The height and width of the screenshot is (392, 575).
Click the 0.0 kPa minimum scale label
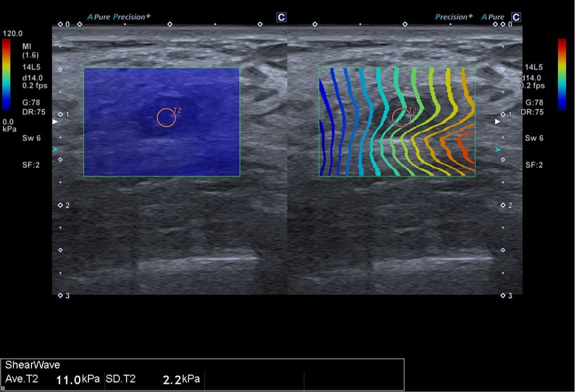point(9,125)
